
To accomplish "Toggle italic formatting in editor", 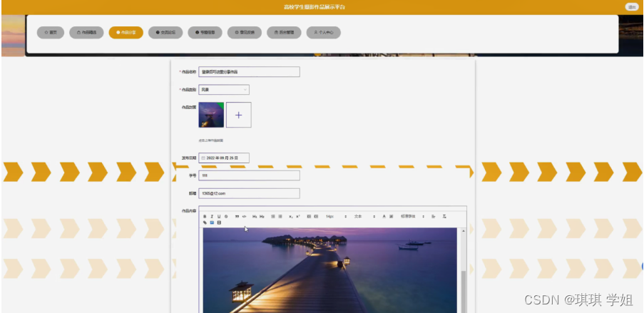I will [x=212, y=217].
